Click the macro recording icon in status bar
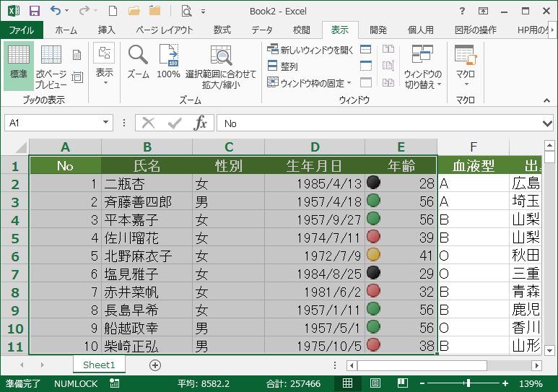 pos(115,383)
